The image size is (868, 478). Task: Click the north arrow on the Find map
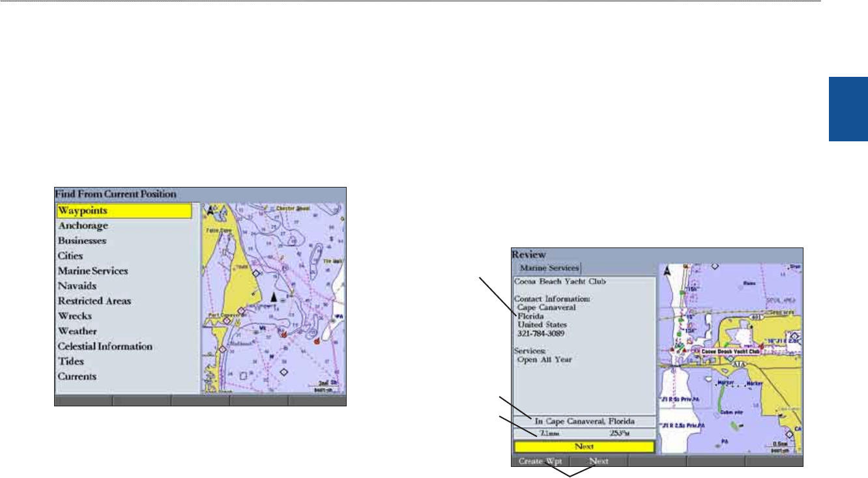click(x=211, y=210)
